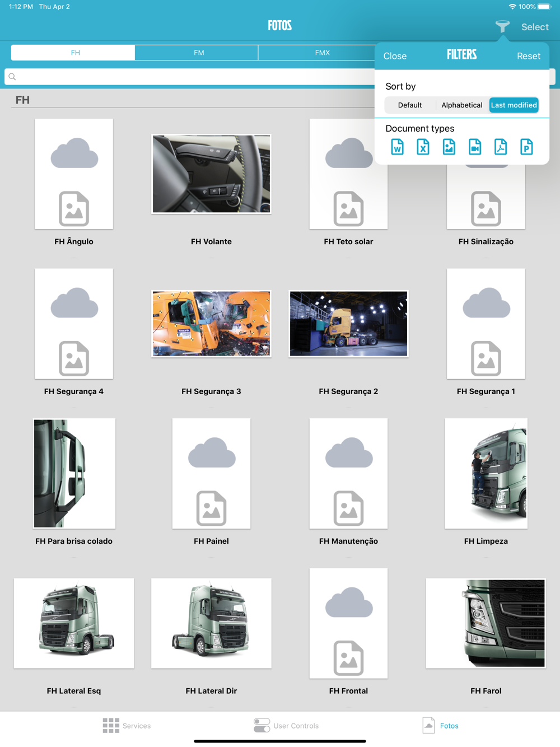Sort by Alphabetical option
560x747 pixels.
[x=461, y=105]
